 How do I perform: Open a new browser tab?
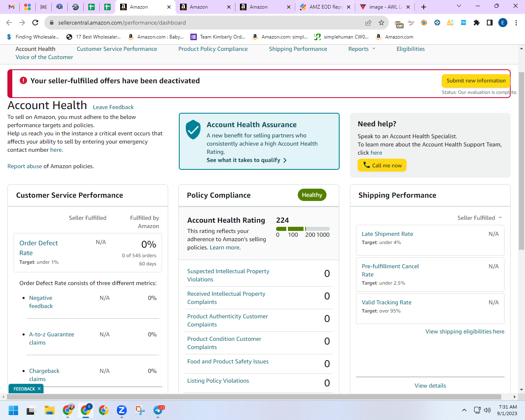tap(424, 7)
